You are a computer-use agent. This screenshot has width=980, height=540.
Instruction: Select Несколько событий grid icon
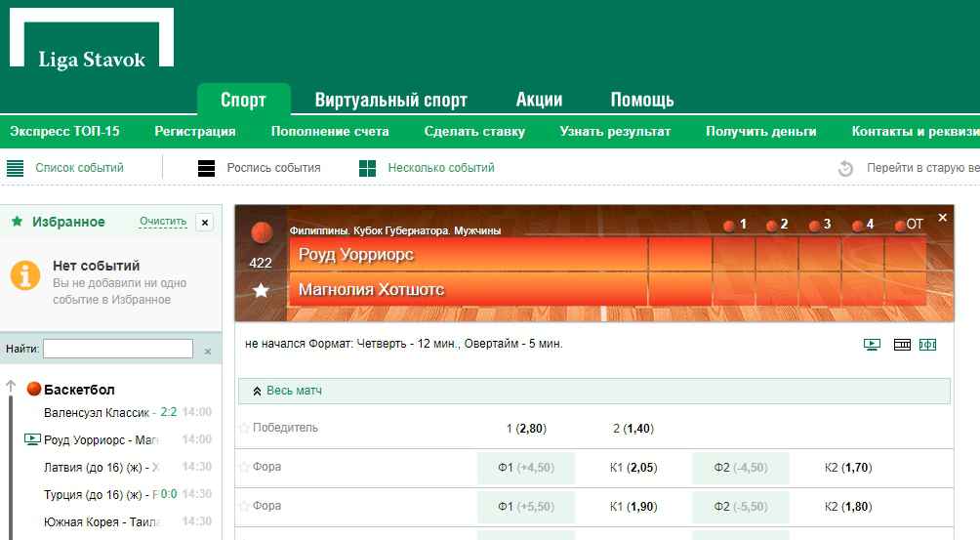[x=367, y=168]
